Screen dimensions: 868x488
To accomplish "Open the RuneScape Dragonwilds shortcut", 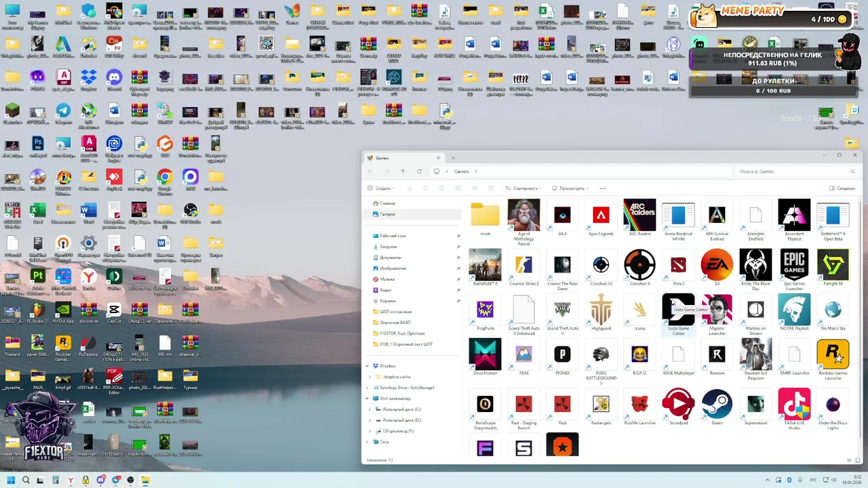I will 485,409.
